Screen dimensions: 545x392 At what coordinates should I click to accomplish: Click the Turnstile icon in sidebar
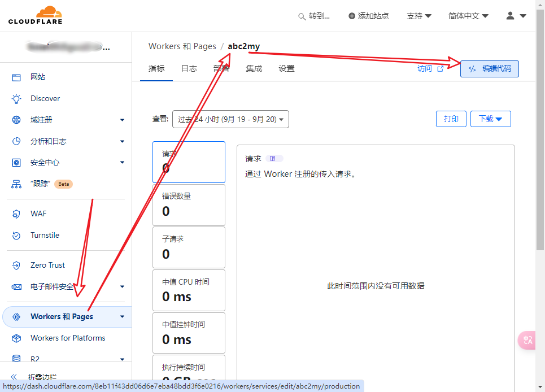pyautogui.click(x=16, y=235)
